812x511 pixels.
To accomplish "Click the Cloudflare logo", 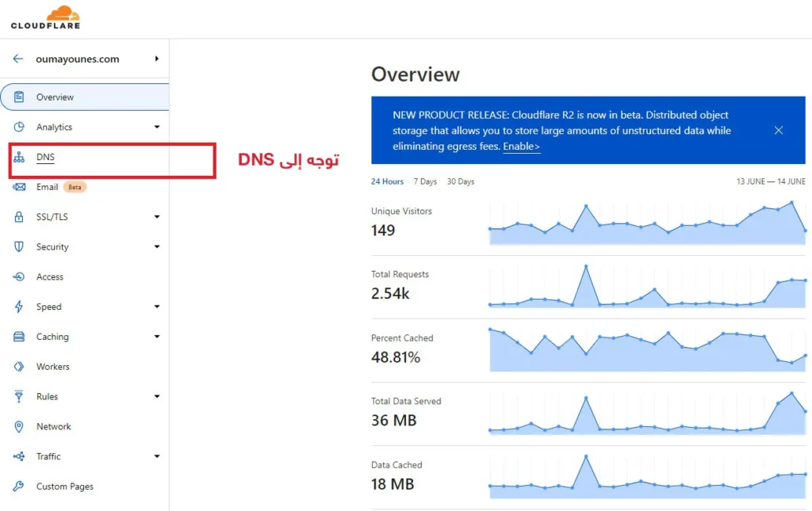I will click(45, 17).
